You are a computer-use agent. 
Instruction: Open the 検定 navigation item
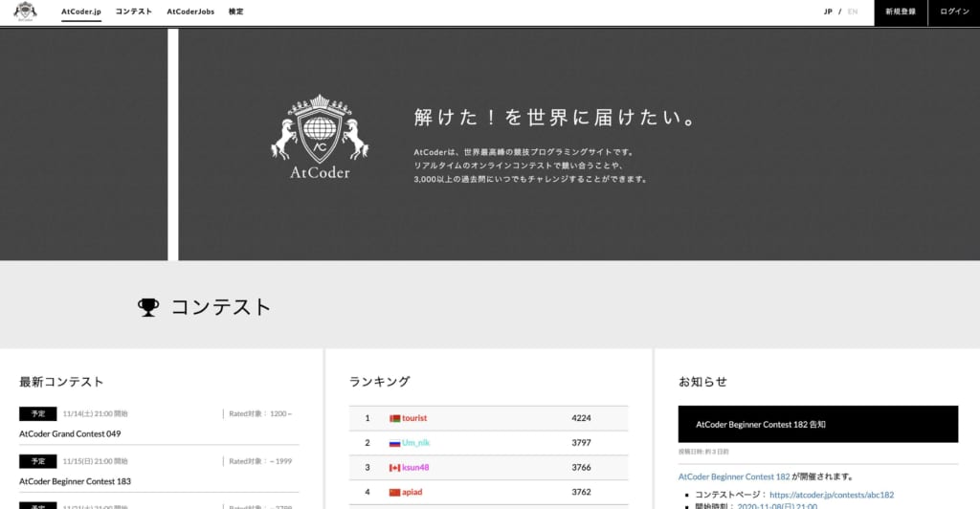tap(236, 11)
